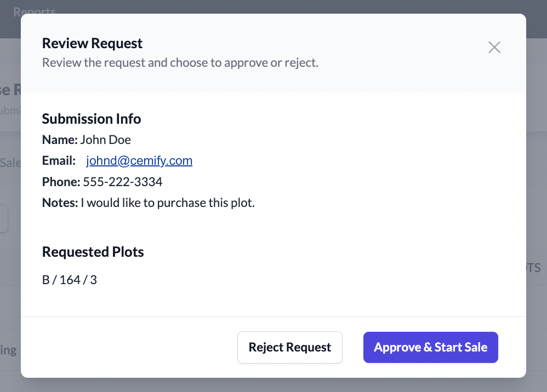Click the Name: field label

click(60, 140)
